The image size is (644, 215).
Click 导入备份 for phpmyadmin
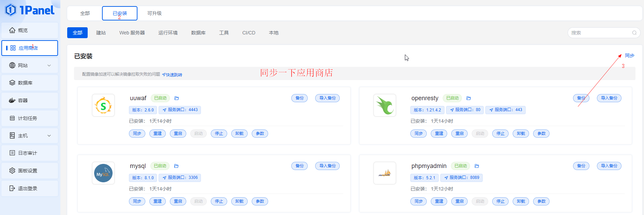coord(609,166)
